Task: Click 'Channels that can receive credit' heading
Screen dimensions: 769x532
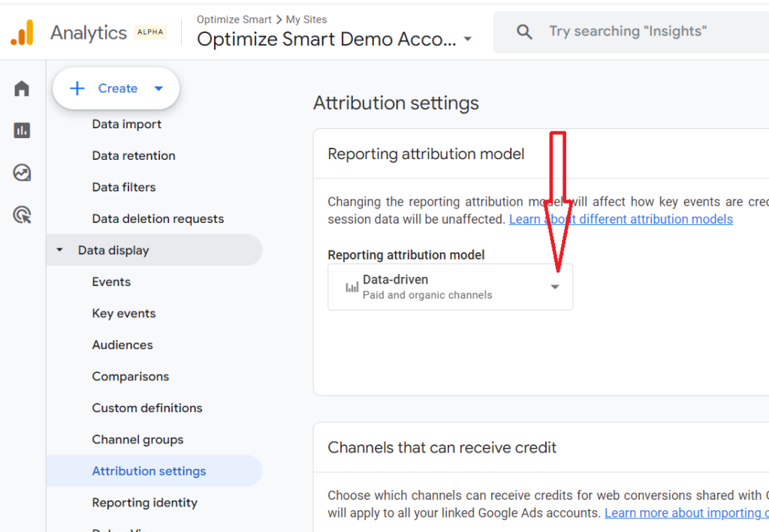Action: (x=442, y=448)
